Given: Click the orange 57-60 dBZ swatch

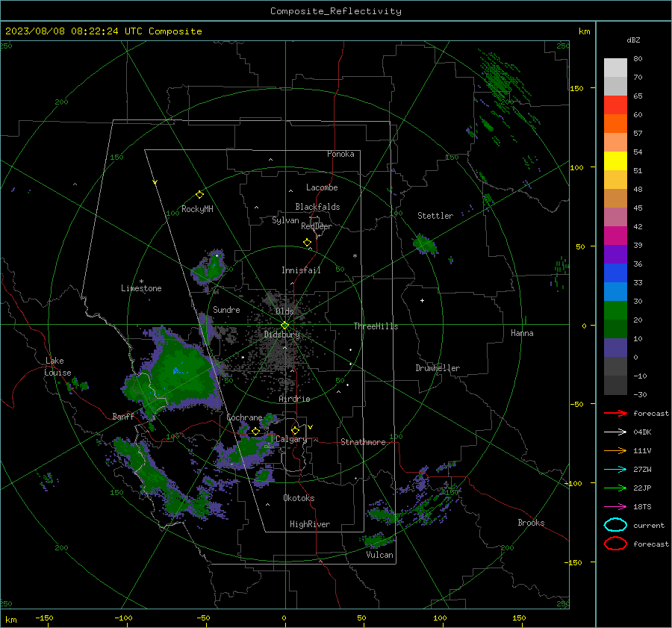Looking at the screenshot, I should tap(615, 123).
